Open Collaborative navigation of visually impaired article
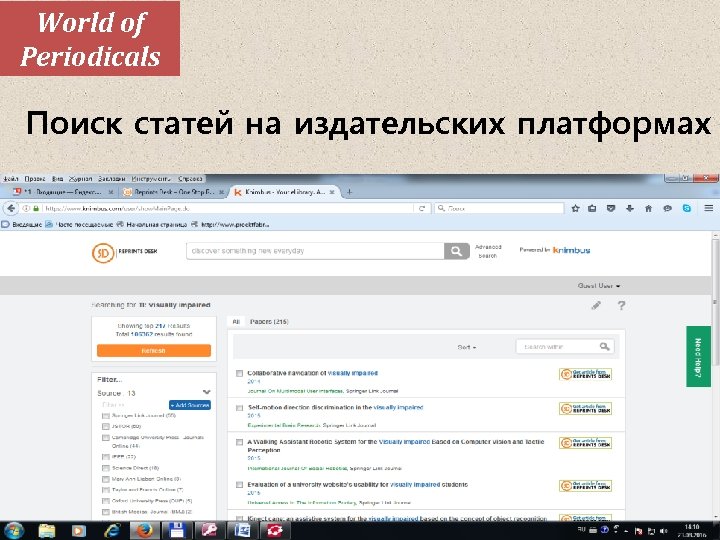720x540 pixels. point(313,373)
